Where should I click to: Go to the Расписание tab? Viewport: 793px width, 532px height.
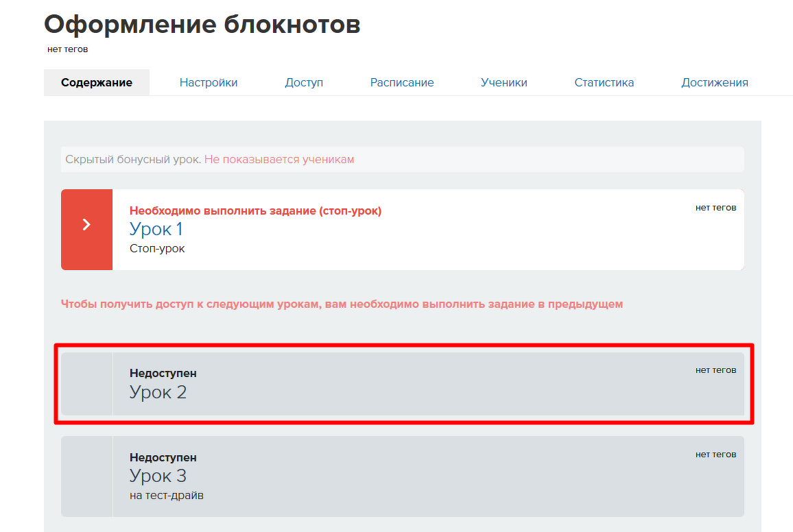[x=402, y=82]
